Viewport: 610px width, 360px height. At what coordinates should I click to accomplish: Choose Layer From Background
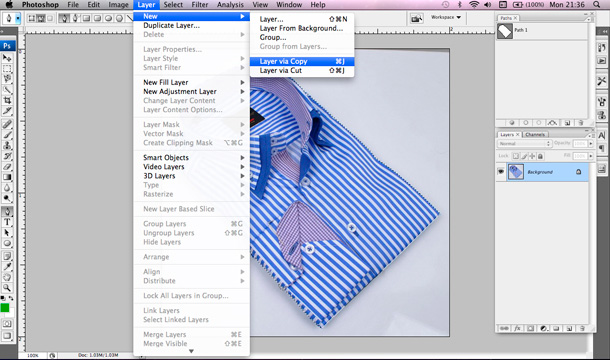point(302,28)
